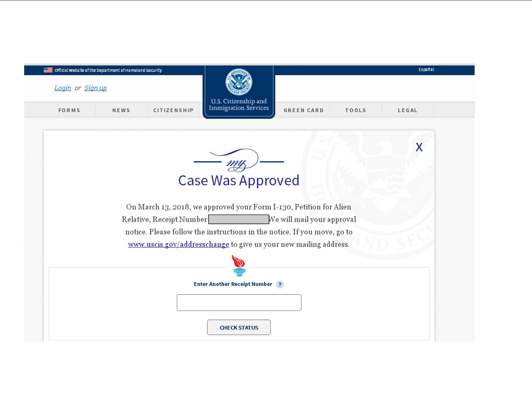532x411 pixels.
Task: Open the GREEN CARD menu
Action: point(304,110)
